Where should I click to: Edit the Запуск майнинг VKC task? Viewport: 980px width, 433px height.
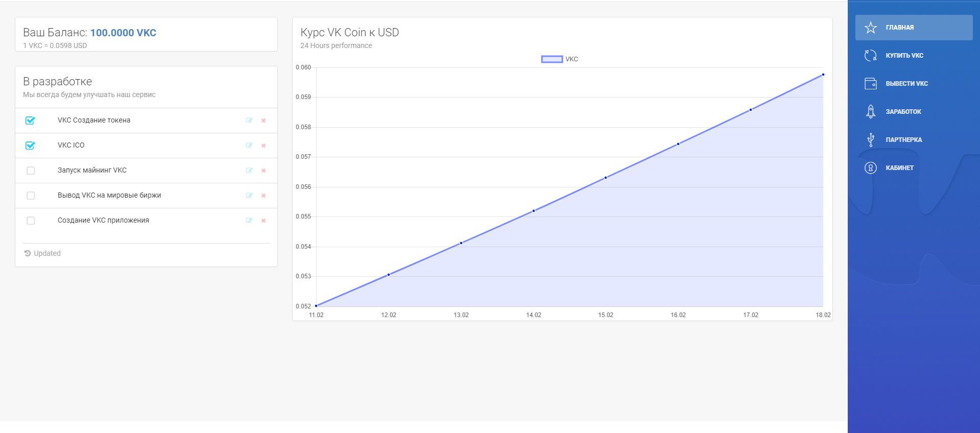coord(249,171)
